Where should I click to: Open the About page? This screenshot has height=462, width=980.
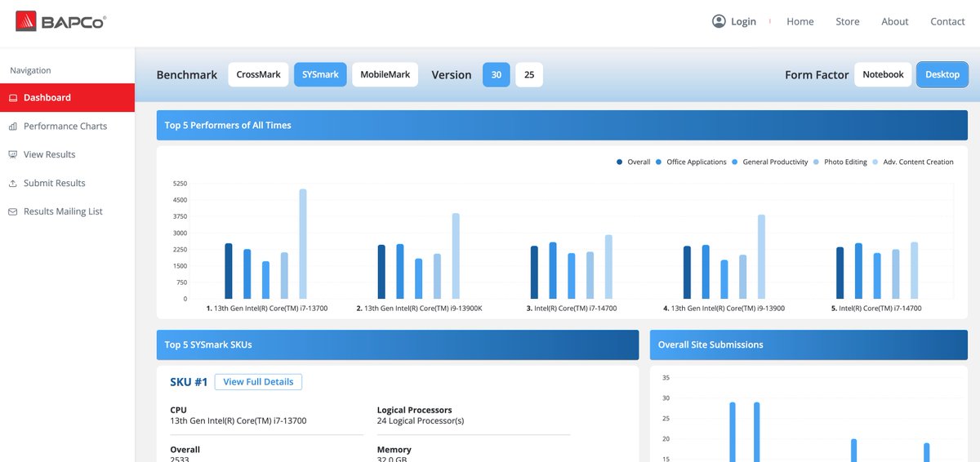(895, 22)
